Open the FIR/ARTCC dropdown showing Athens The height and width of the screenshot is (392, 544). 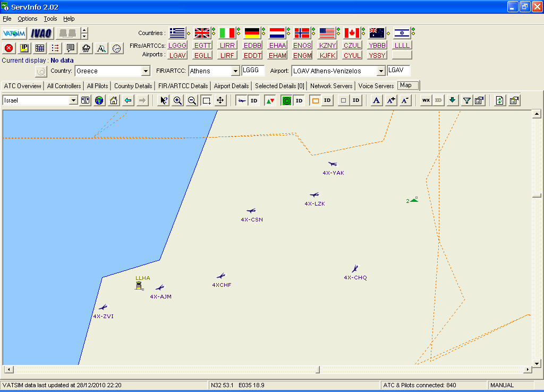[x=235, y=71]
